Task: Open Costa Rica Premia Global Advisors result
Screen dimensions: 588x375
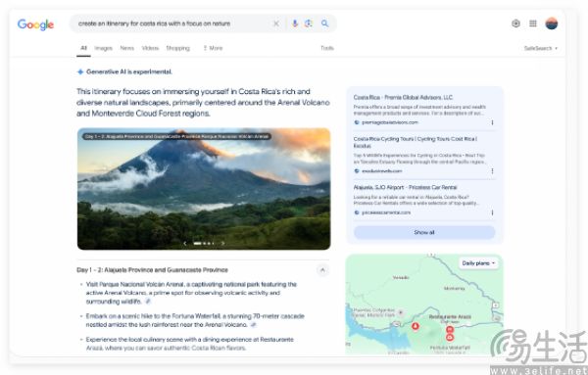Action: [403, 97]
